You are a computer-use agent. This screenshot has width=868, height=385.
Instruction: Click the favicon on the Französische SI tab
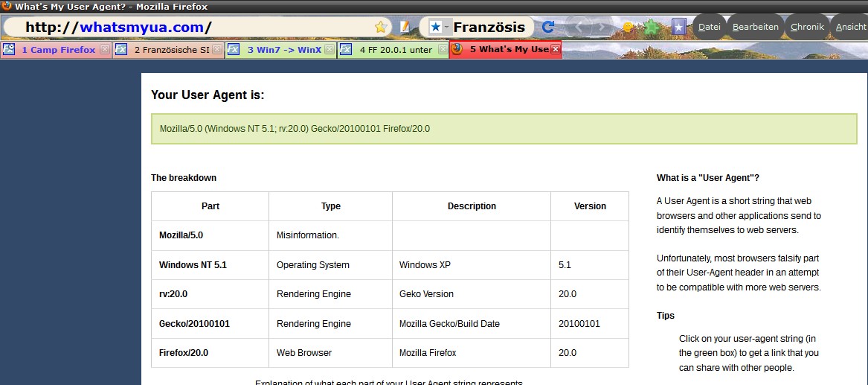(x=120, y=50)
